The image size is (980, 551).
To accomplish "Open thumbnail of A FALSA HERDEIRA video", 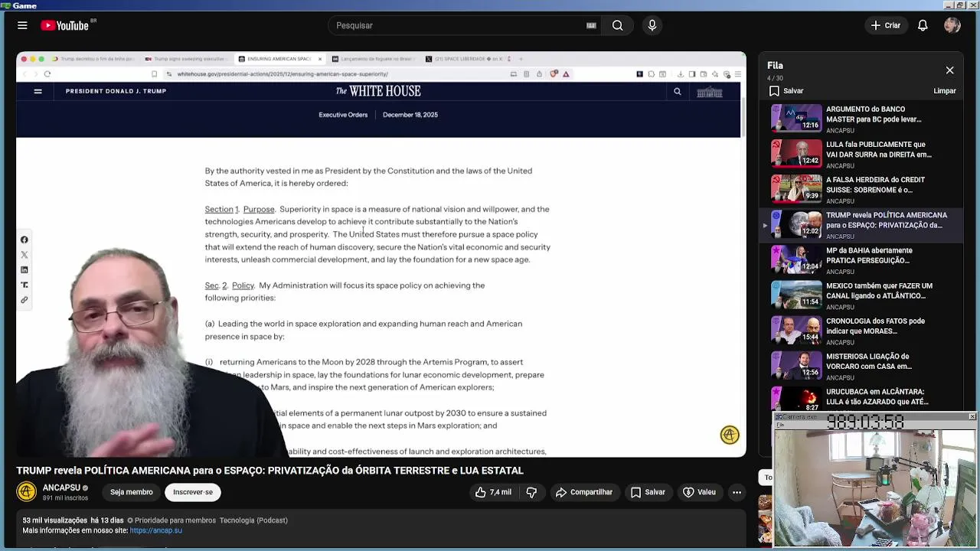I will click(796, 188).
